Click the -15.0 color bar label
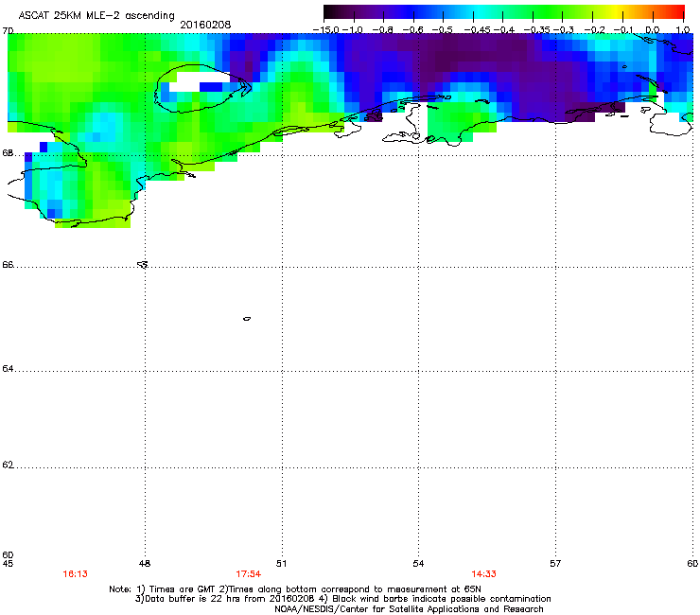Viewport: 700px width, 615px height. (x=325, y=30)
